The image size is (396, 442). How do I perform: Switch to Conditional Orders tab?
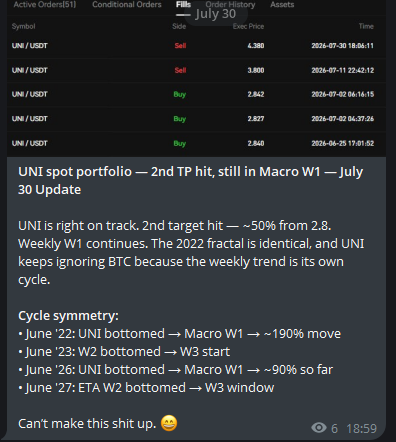[127, 5]
